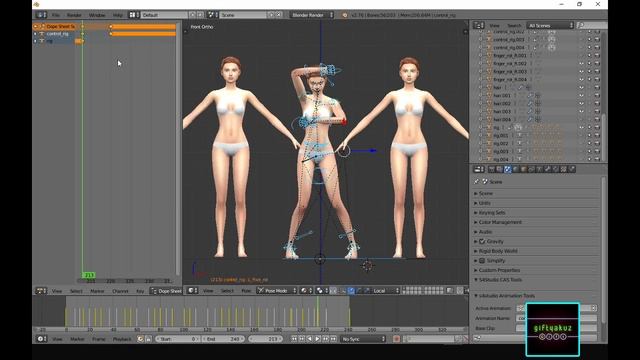Click the scene browse icon
The height and width of the screenshot is (360, 640).
[x=213, y=15]
